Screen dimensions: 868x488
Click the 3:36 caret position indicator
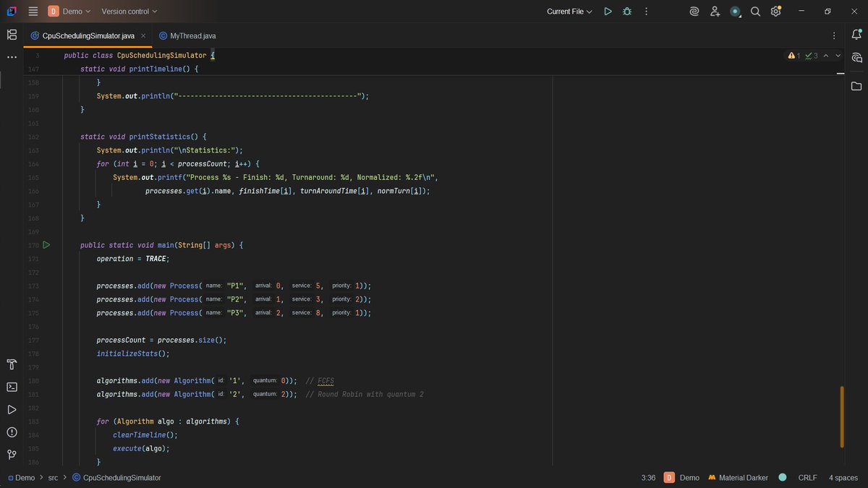[648, 478]
